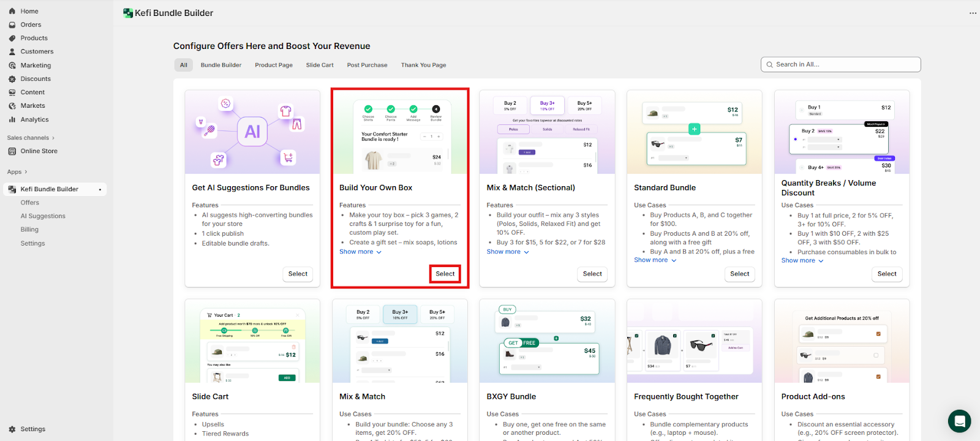Viewport: 980px width, 441px height.
Task: Expand the Sales channels section
Action: tap(31, 138)
